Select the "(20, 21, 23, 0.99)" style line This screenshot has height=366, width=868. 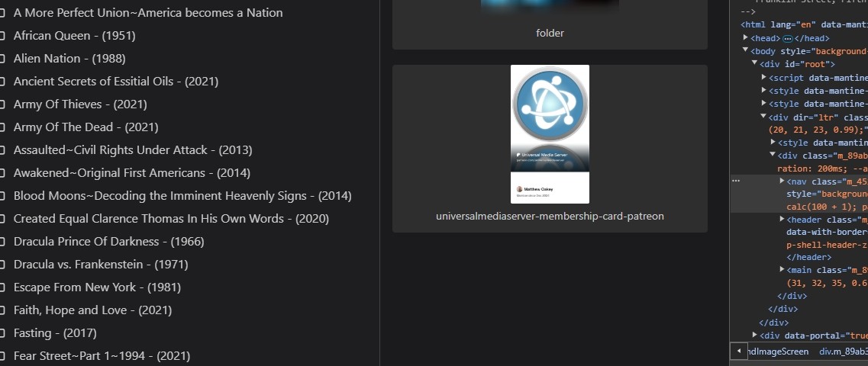tap(818, 130)
